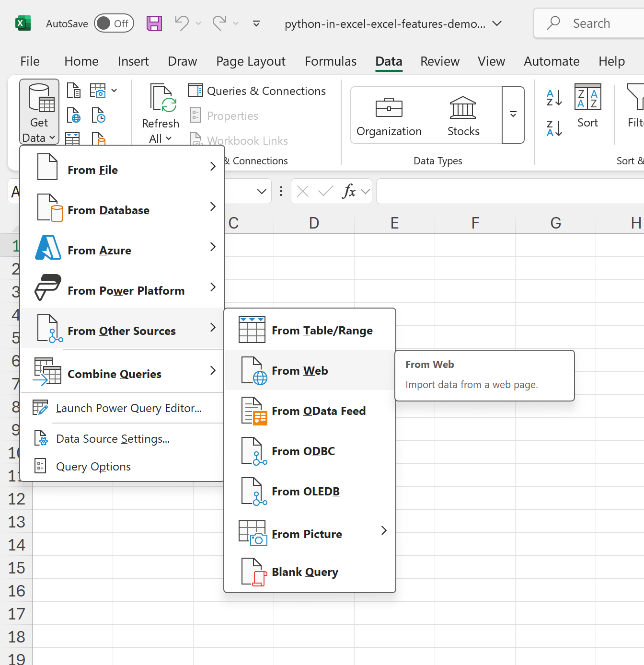The width and height of the screenshot is (644, 665).
Task: Expand the From Picture submenu arrow
Action: pyautogui.click(x=384, y=530)
